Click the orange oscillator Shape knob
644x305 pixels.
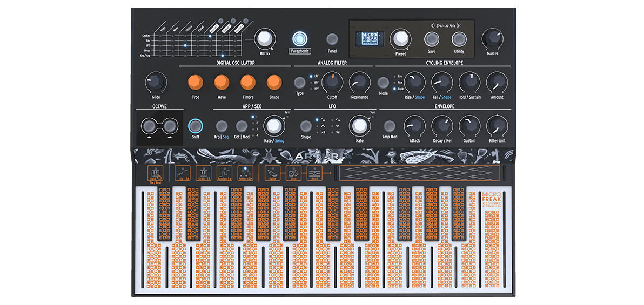click(x=274, y=83)
